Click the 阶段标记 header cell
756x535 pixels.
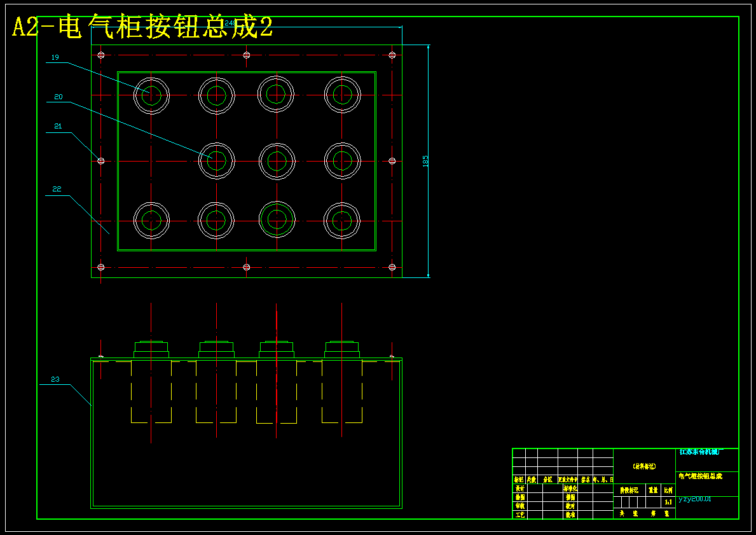coord(629,490)
